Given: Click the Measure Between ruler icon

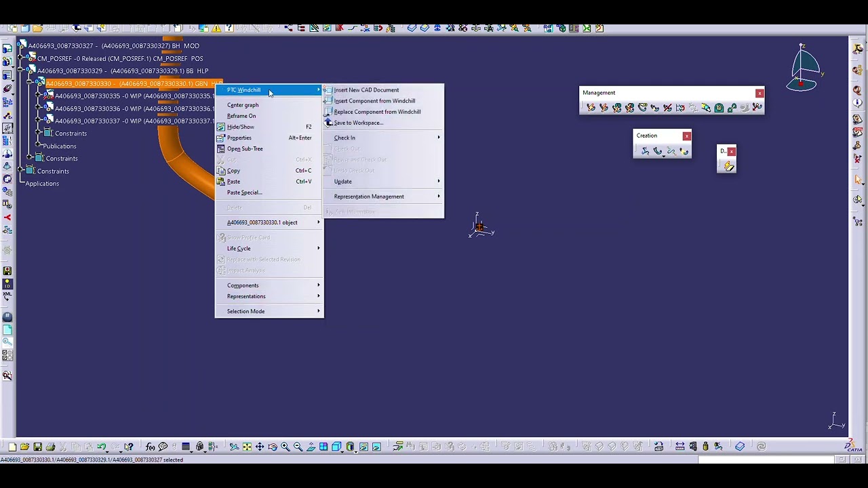Looking at the screenshot, I should (679, 447).
